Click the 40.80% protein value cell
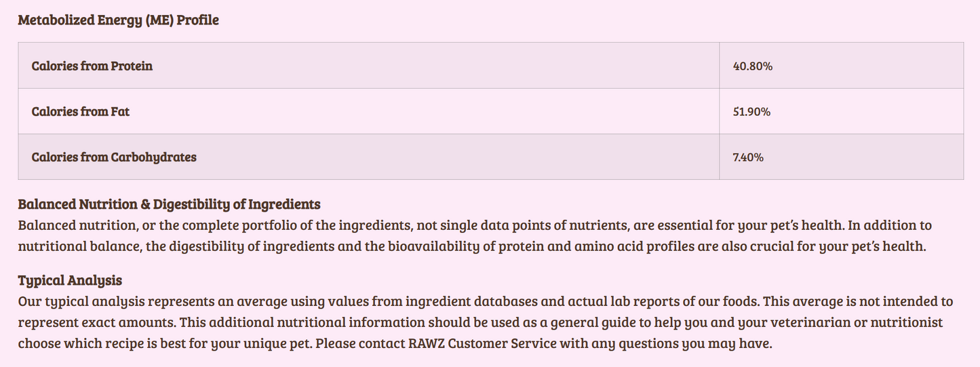This screenshot has height=367, width=980. [753, 66]
